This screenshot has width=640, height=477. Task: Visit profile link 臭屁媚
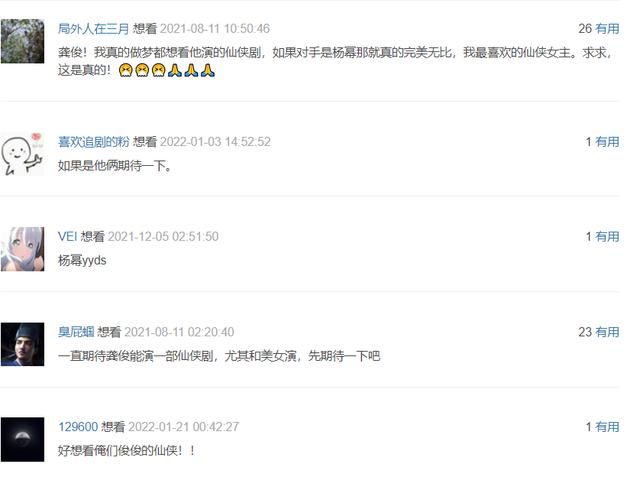coord(76,332)
